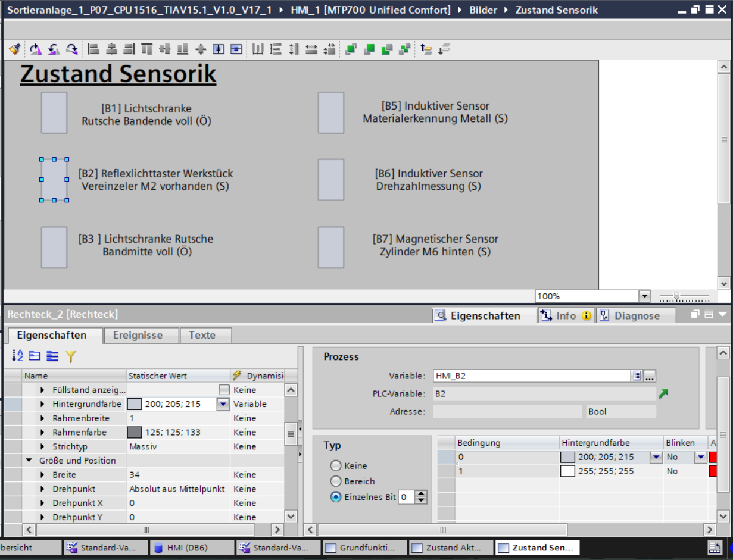Open the 100% zoom level dropdown
Image resolution: width=733 pixels, height=560 pixels.
pyautogui.click(x=644, y=296)
